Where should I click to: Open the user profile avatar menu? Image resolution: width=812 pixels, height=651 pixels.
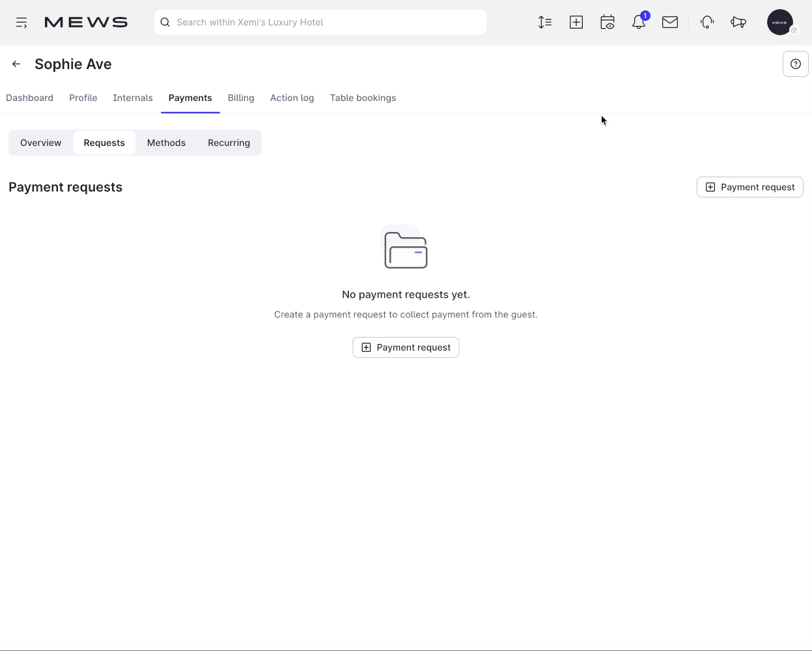pos(780,22)
